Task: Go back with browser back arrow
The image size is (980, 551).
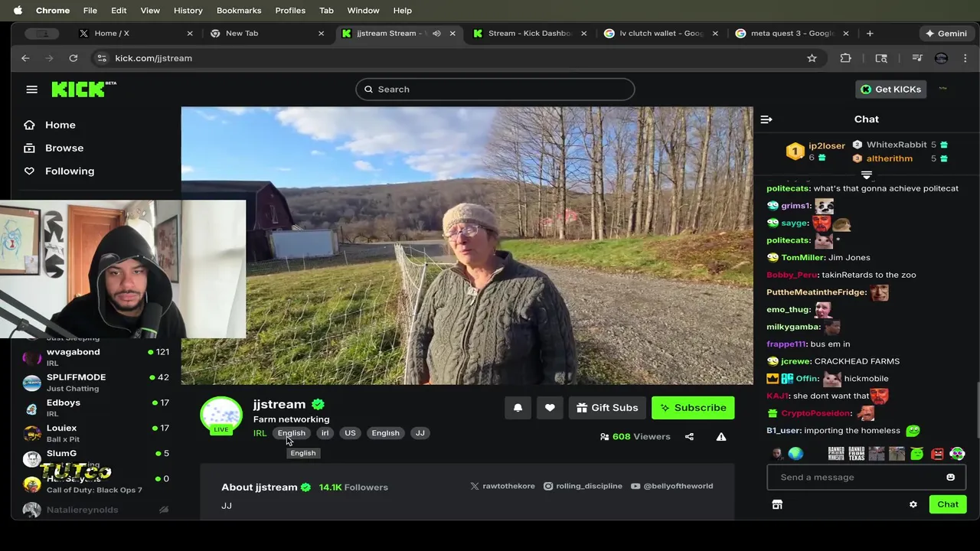Action: pyautogui.click(x=25, y=58)
